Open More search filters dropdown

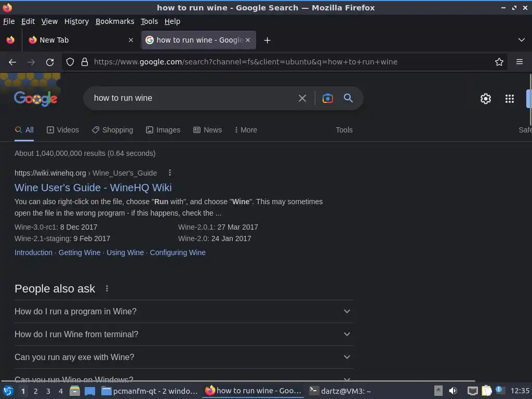point(246,130)
